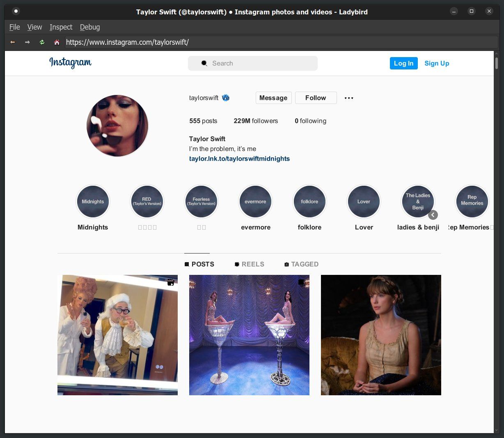
Task: Click the Follow button
Action: coord(316,98)
